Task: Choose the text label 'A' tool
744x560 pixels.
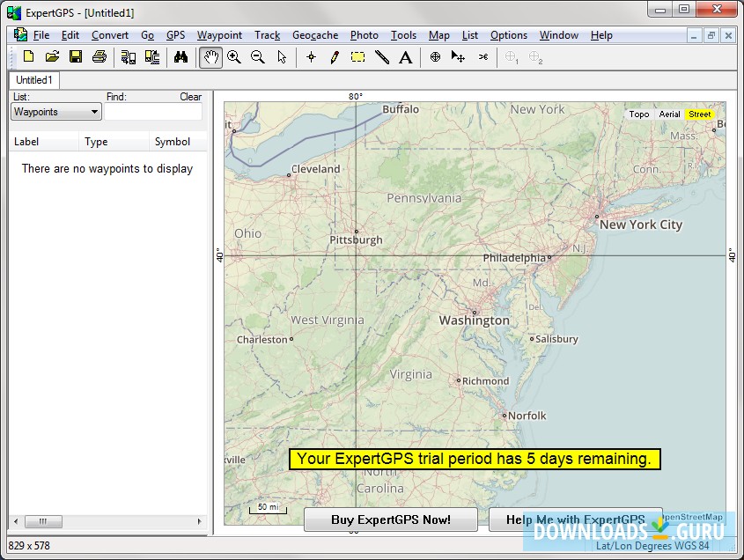Action: 406,57
